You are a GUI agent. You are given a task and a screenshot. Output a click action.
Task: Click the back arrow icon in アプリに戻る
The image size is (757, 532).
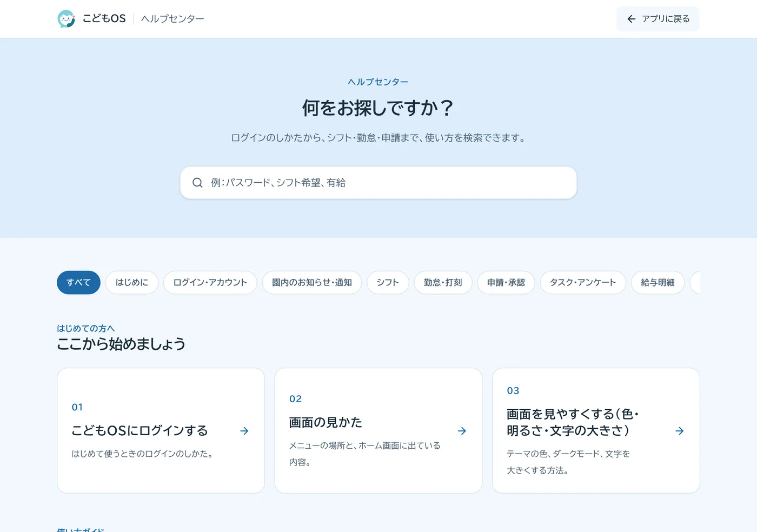pos(631,19)
